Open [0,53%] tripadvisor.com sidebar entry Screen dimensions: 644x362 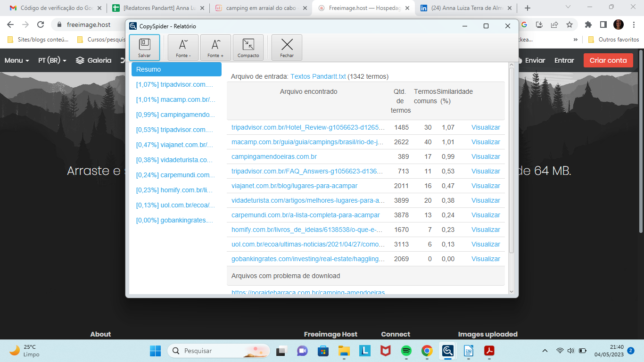(175, 130)
